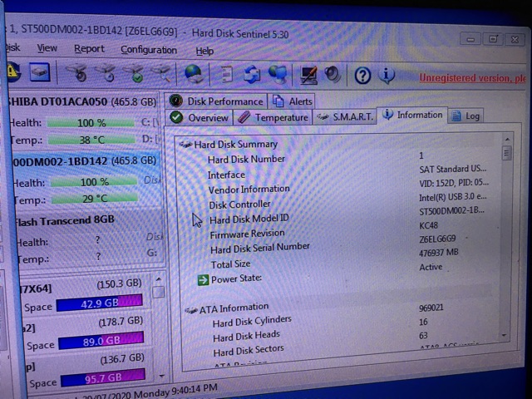Click the partition list scroll up arrow
This screenshot has width=532, height=399.
point(159,279)
